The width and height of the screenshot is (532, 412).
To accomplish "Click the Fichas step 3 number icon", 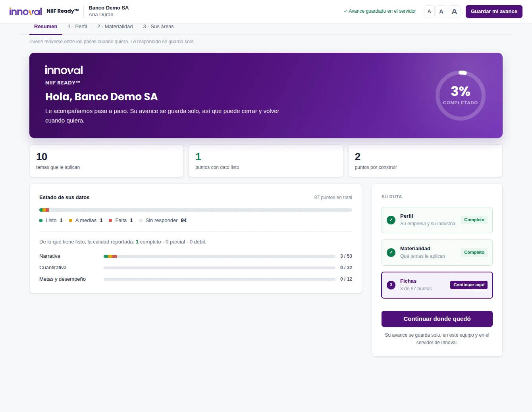I will [391, 285].
